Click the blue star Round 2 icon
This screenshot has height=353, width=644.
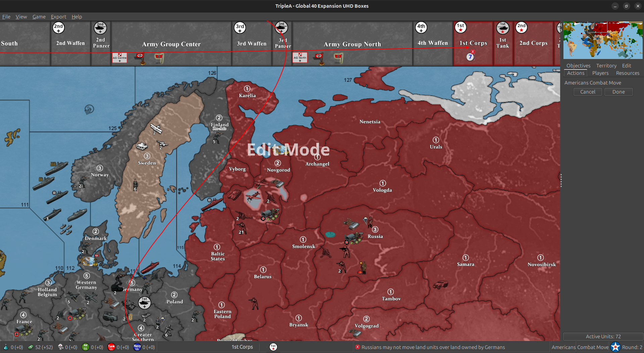coord(615,347)
